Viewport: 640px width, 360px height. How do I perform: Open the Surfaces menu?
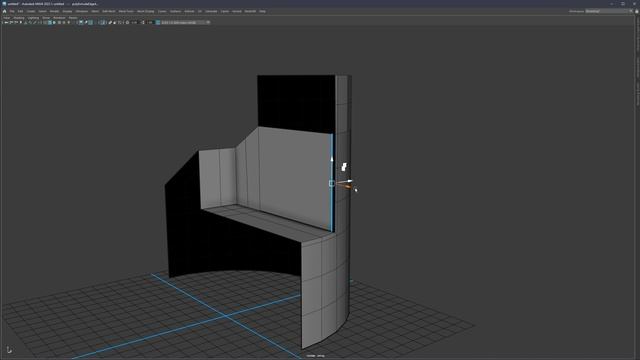click(176, 11)
